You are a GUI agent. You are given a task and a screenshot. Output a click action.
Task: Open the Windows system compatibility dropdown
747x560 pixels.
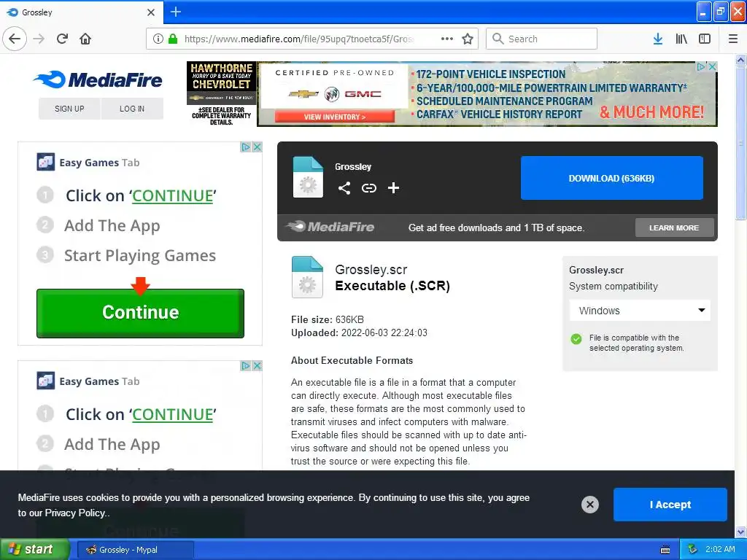640,311
